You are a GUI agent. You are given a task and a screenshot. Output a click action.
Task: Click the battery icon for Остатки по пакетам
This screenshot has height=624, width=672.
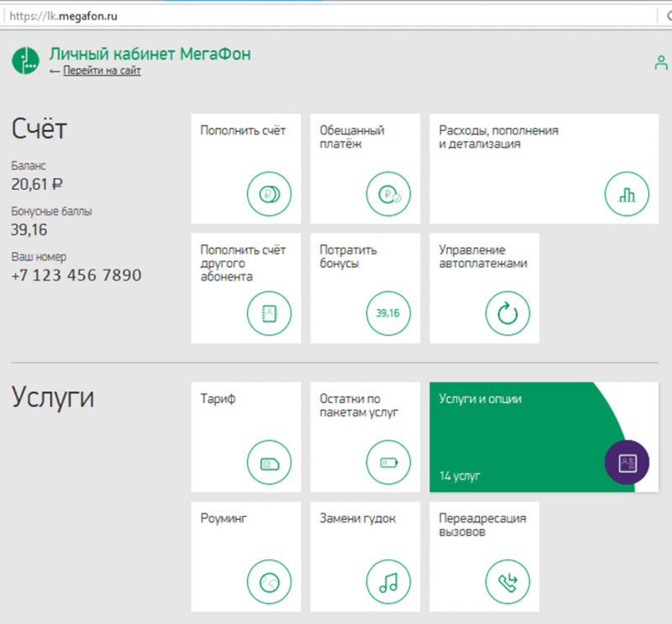(x=388, y=463)
